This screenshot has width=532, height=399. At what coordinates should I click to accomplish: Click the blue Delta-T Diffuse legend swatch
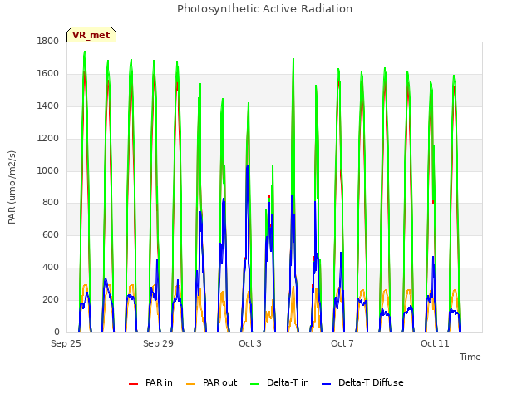tap(327, 384)
